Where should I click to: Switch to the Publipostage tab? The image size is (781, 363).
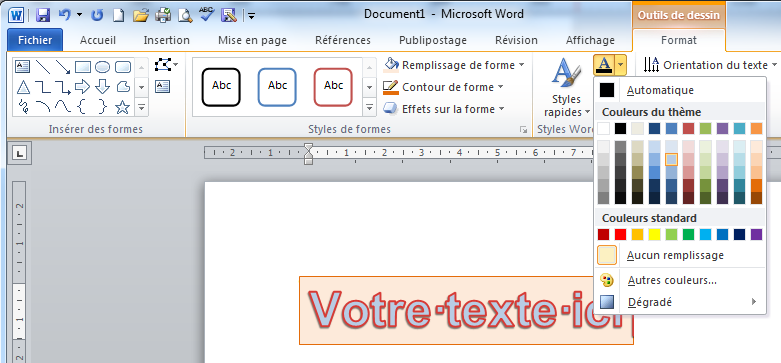(x=432, y=40)
